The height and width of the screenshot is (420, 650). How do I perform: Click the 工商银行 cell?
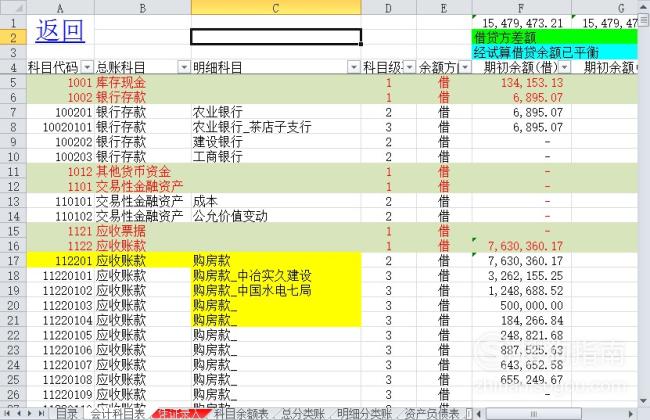pos(276,157)
